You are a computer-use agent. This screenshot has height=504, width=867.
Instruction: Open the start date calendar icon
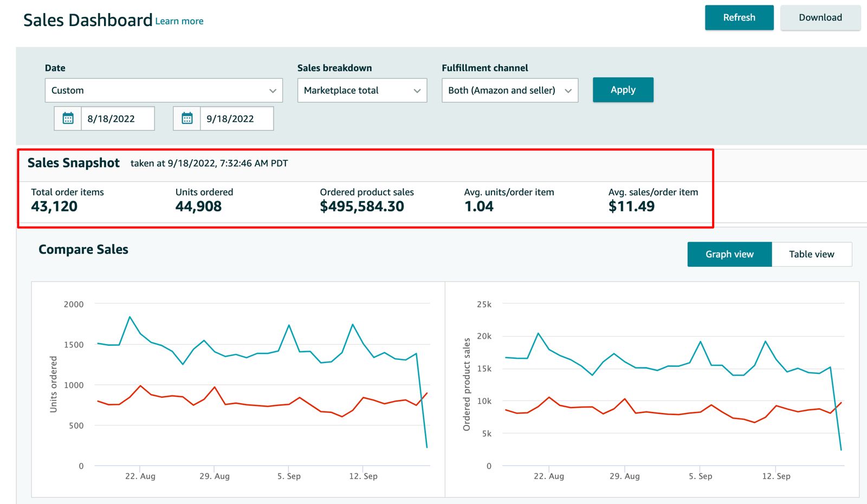click(68, 118)
